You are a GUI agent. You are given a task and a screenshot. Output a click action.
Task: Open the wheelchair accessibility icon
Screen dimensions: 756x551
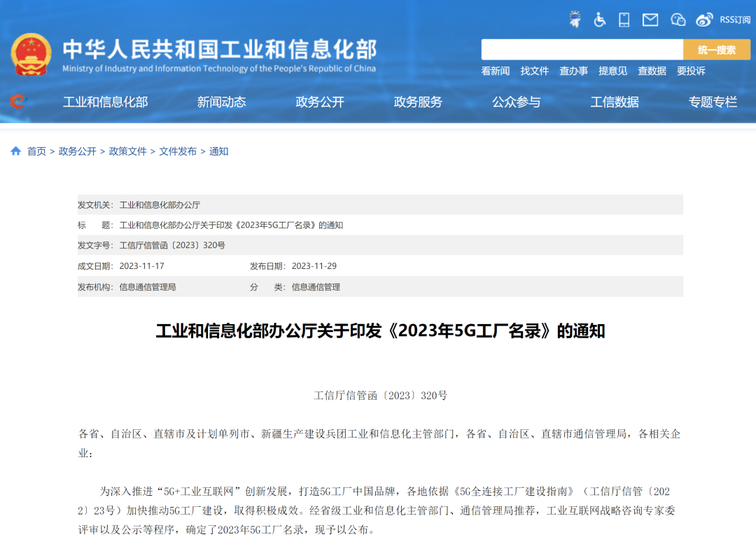tap(600, 20)
